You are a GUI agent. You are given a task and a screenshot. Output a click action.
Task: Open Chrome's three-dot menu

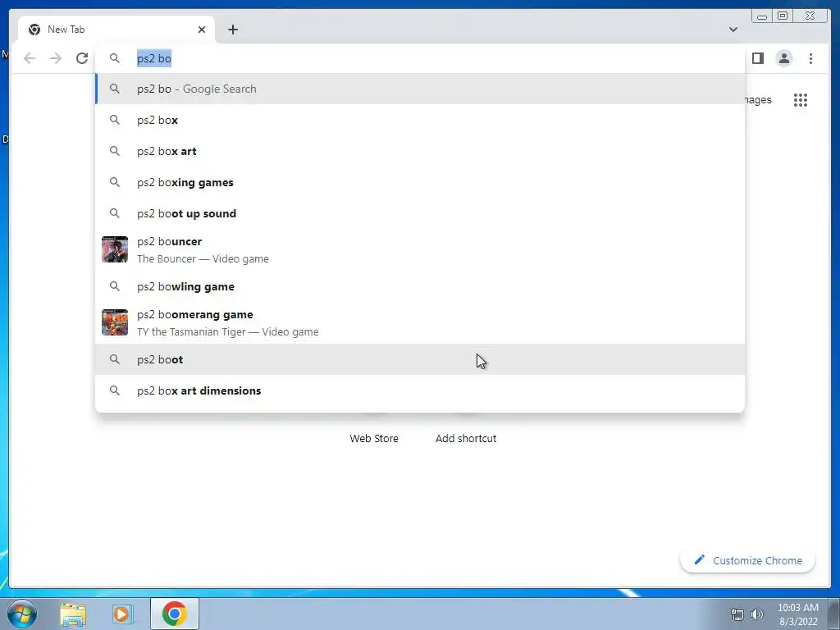810,58
